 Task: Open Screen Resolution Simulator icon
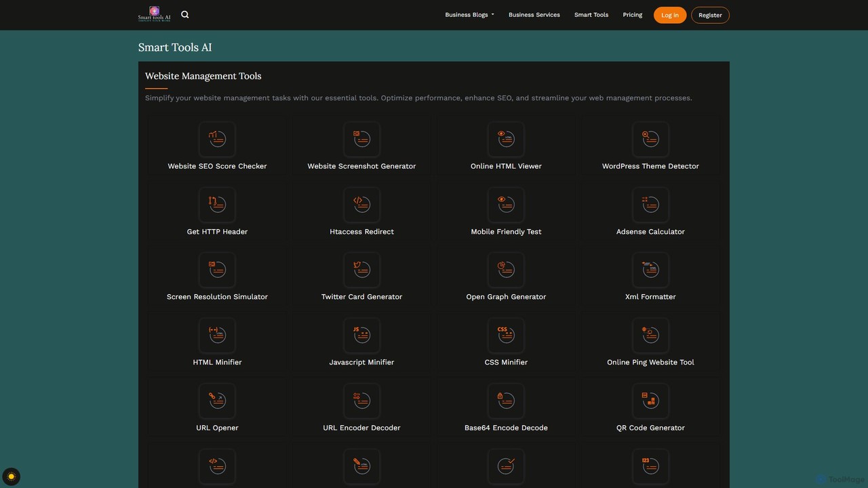(217, 270)
